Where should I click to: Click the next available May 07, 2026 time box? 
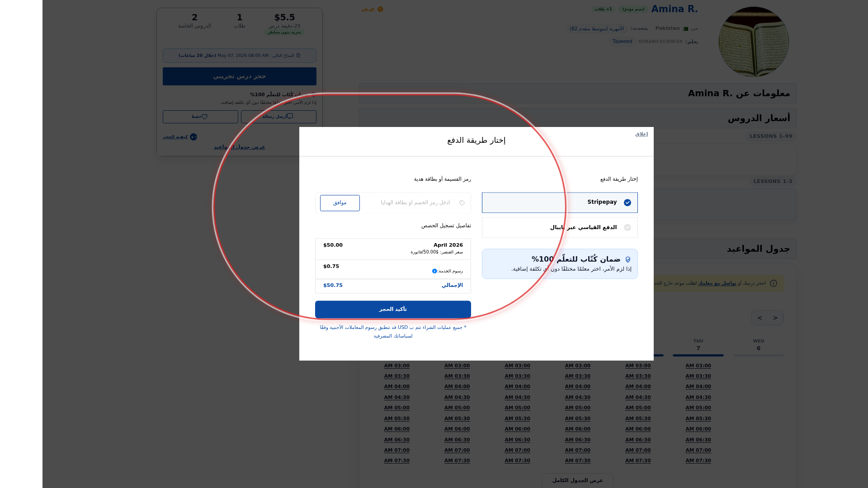pyautogui.click(x=240, y=56)
